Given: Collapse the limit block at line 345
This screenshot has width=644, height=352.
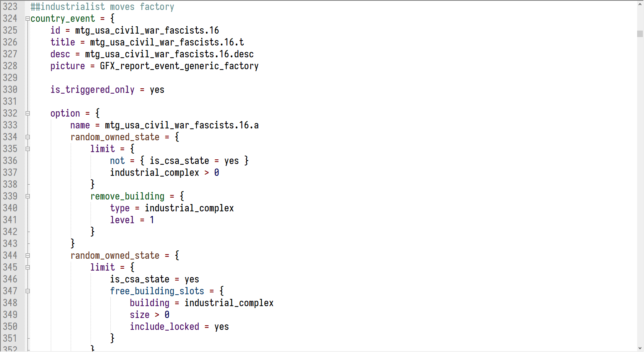Looking at the screenshot, I should (x=28, y=268).
